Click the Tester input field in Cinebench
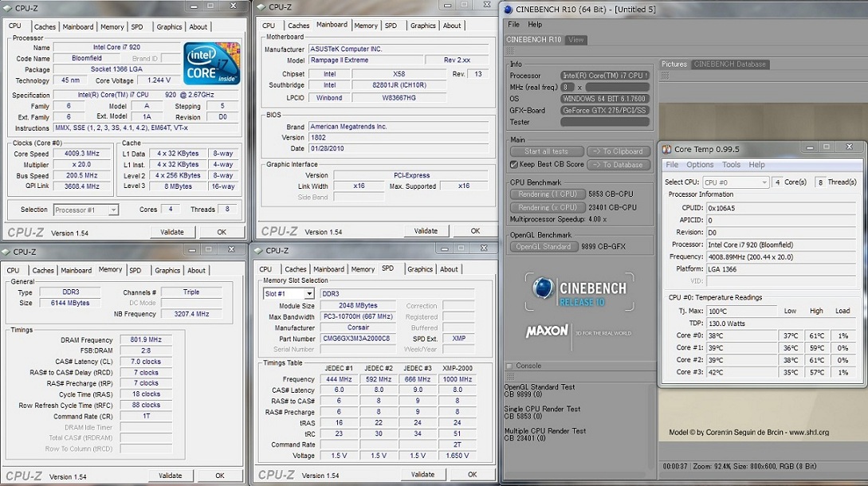The width and height of the screenshot is (868, 486). pyautogui.click(x=605, y=122)
